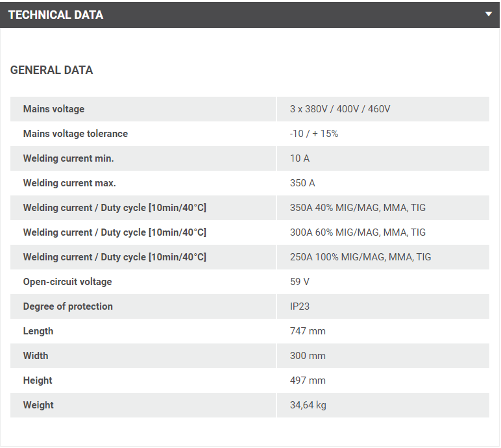Image resolution: width=501 pixels, height=448 pixels.
Task: Click the Length row label
Action: (38, 331)
